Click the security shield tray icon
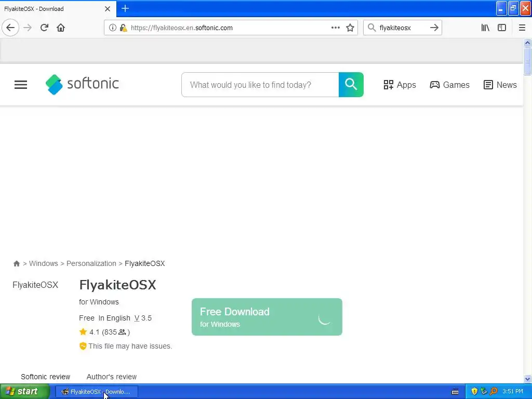This screenshot has width=532, height=399. point(474,392)
